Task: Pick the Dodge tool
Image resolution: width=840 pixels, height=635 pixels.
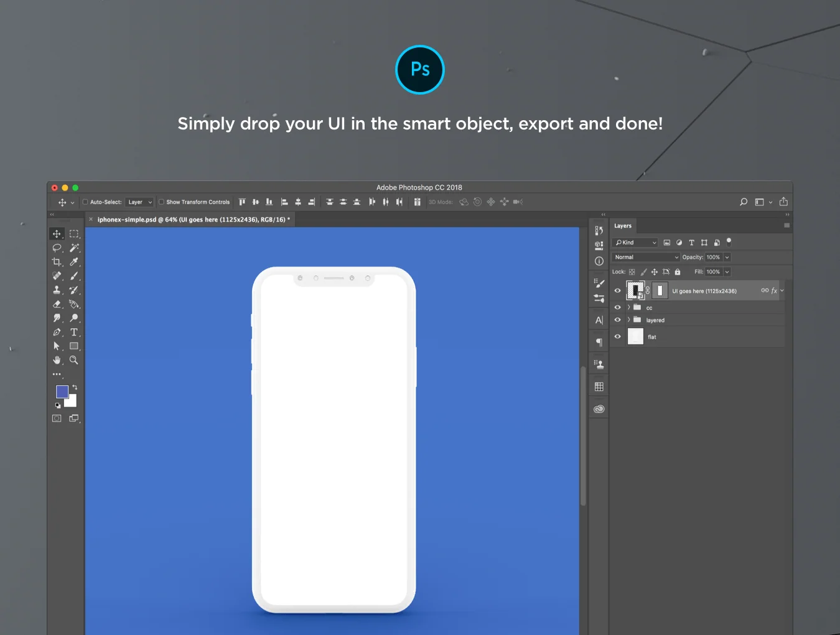Action: 74,318
